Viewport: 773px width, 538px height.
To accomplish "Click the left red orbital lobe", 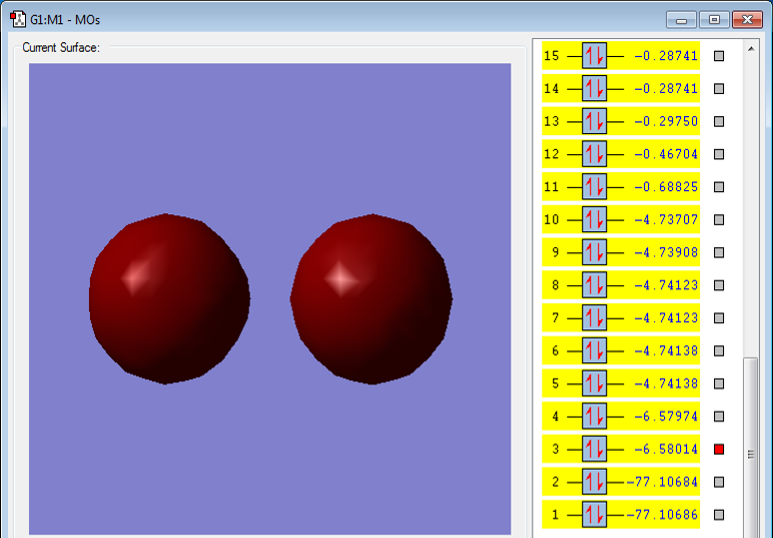I will pos(169,299).
